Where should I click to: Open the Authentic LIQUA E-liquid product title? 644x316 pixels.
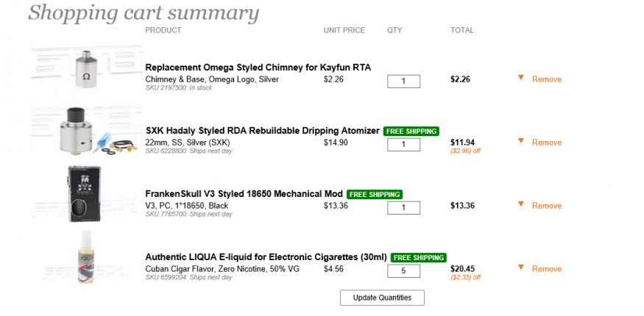pos(266,257)
